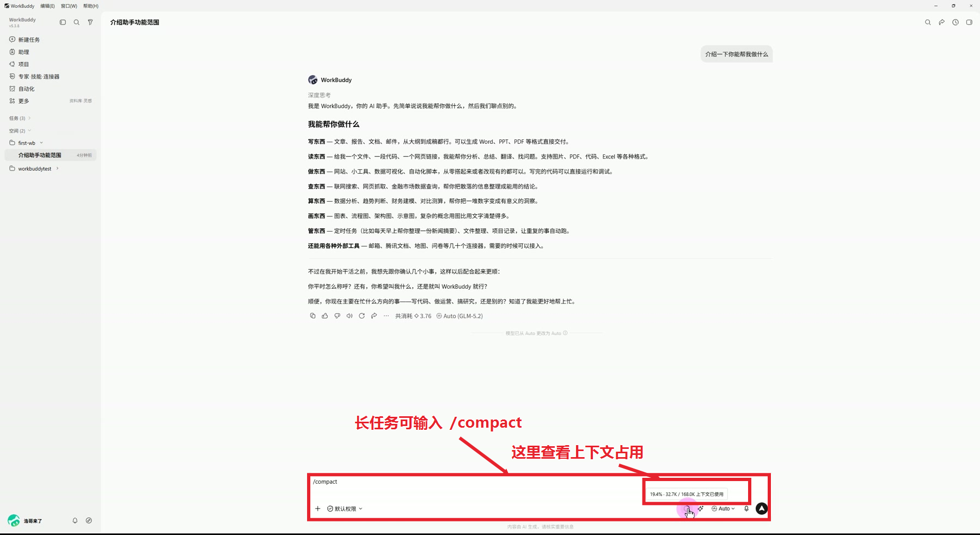Open the 浩哥来了 user profile
980x535 pixels.
(x=25, y=521)
